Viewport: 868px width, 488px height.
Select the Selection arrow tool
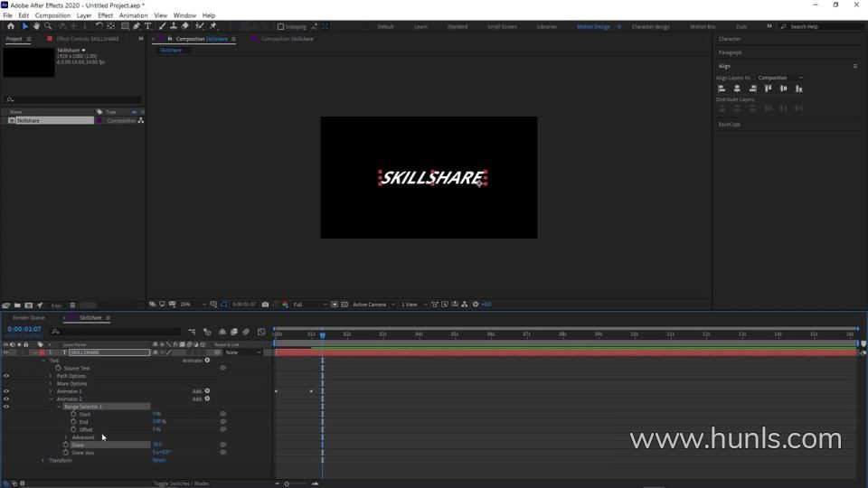pos(25,26)
